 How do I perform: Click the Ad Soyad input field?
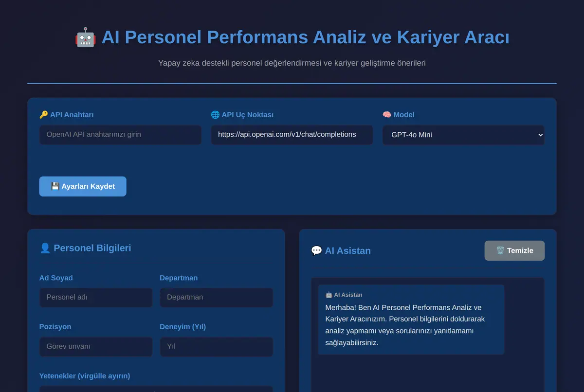click(96, 298)
